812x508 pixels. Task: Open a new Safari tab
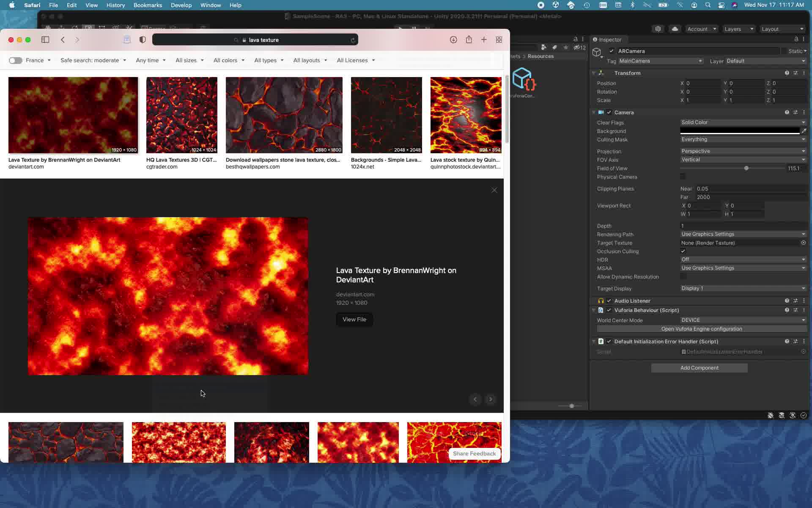[x=484, y=40]
